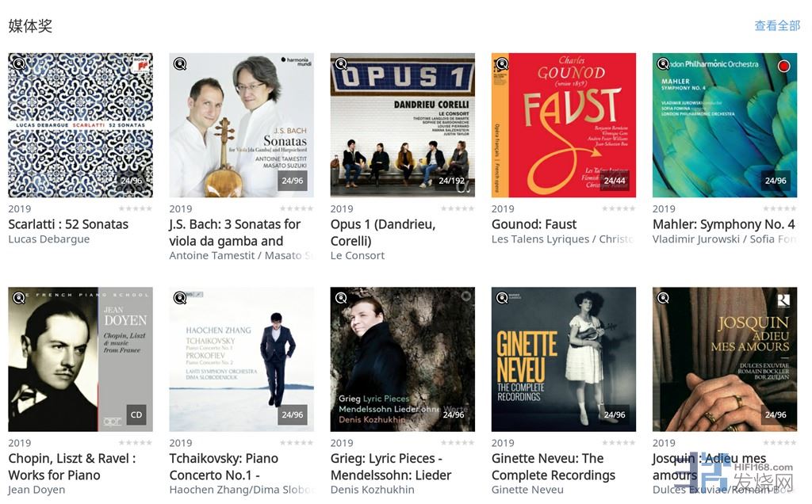This screenshot has height=504, width=812.
Task: Click Qobuz badge icon on Bach Sonatas cover
Action: 180,64
